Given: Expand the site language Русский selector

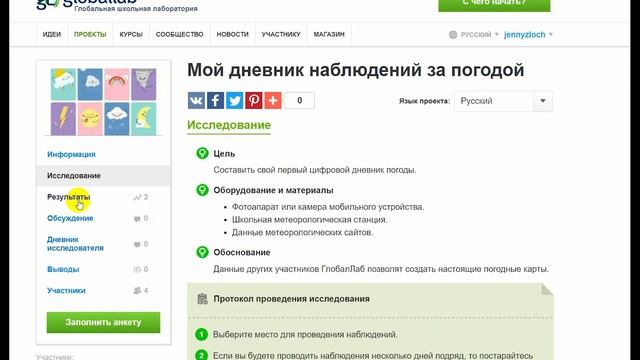Looking at the screenshot, I should [480, 35].
